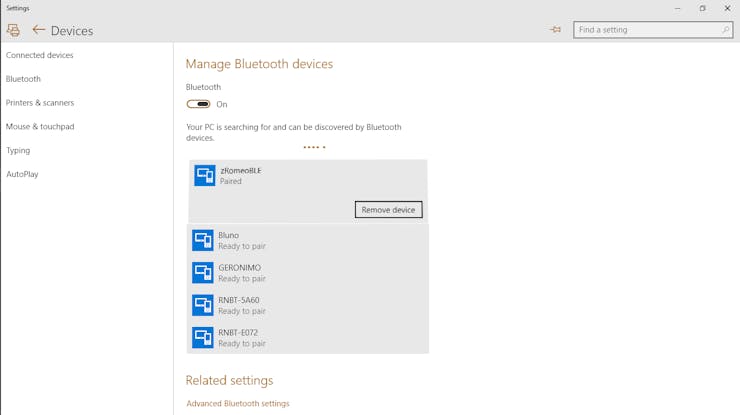
Task: Close the Settings window
Action: pyautogui.click(x=727, y=8)
